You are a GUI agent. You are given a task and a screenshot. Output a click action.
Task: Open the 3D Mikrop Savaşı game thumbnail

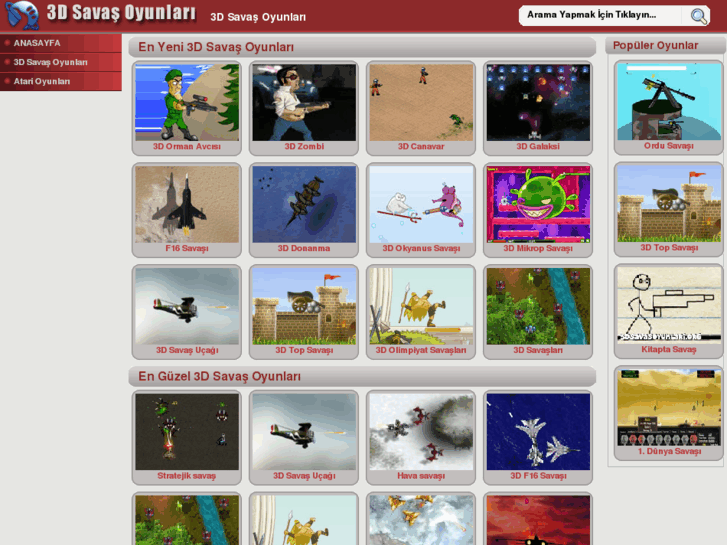[x=538, y=205]
